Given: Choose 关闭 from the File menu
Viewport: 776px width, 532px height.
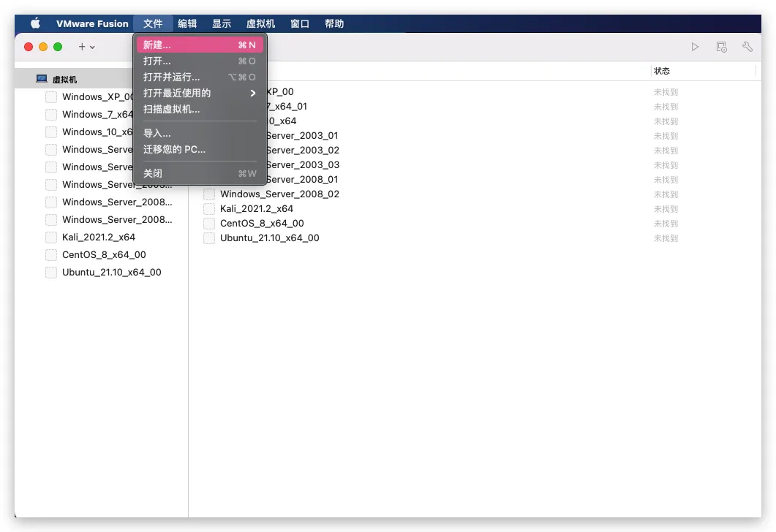Looking at the screenshot, I should [x=200, y=173].
